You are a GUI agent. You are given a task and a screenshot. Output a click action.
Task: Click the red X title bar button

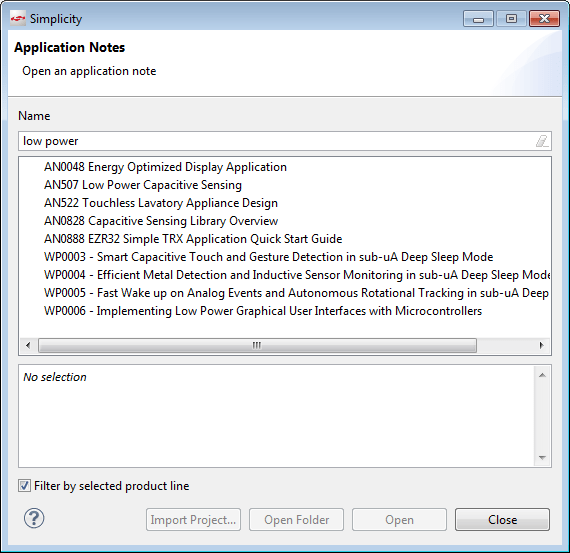544,19
